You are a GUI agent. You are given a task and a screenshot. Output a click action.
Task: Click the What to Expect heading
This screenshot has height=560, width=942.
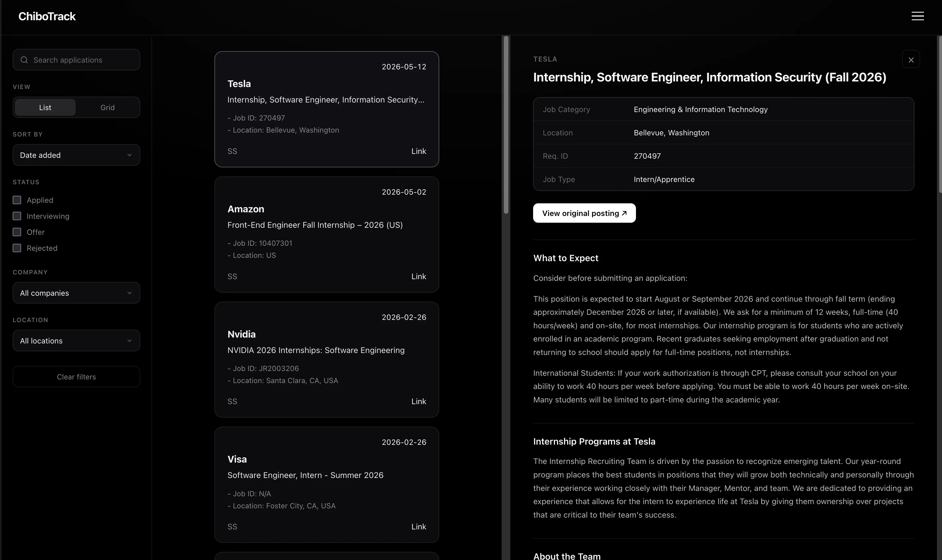[566, 258]
